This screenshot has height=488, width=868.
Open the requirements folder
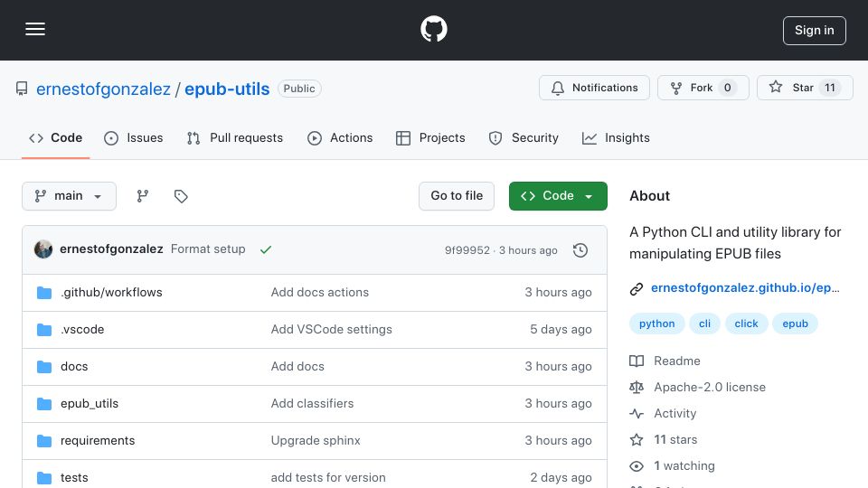pyautogui.click(x=98, y=440)
